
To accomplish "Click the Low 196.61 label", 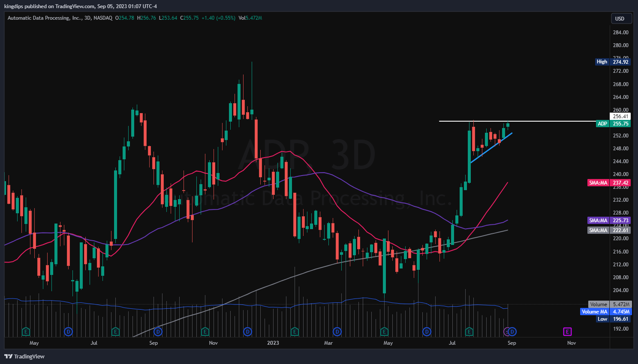I will [614, 319].
